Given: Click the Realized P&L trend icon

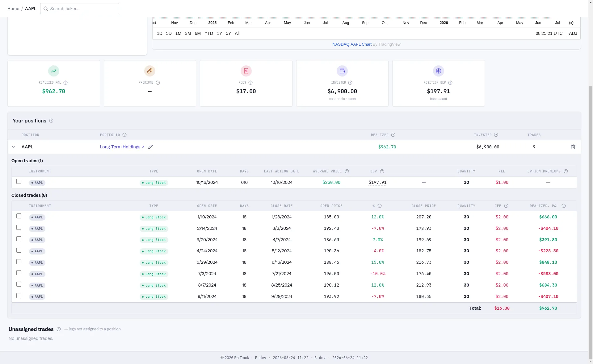Looking at the screenshot, I should click(54, 71).
